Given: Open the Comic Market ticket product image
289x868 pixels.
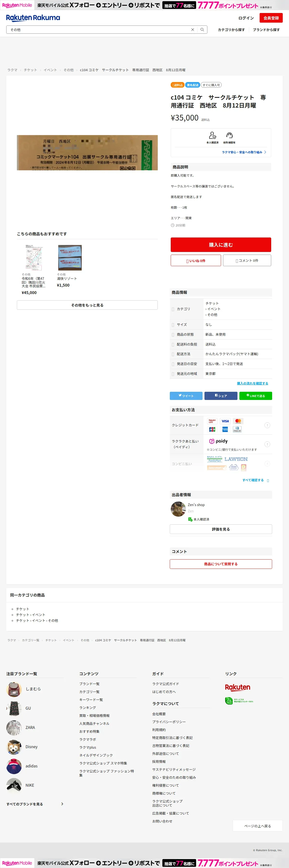Looking at the screenshot, I should [87, 153].
